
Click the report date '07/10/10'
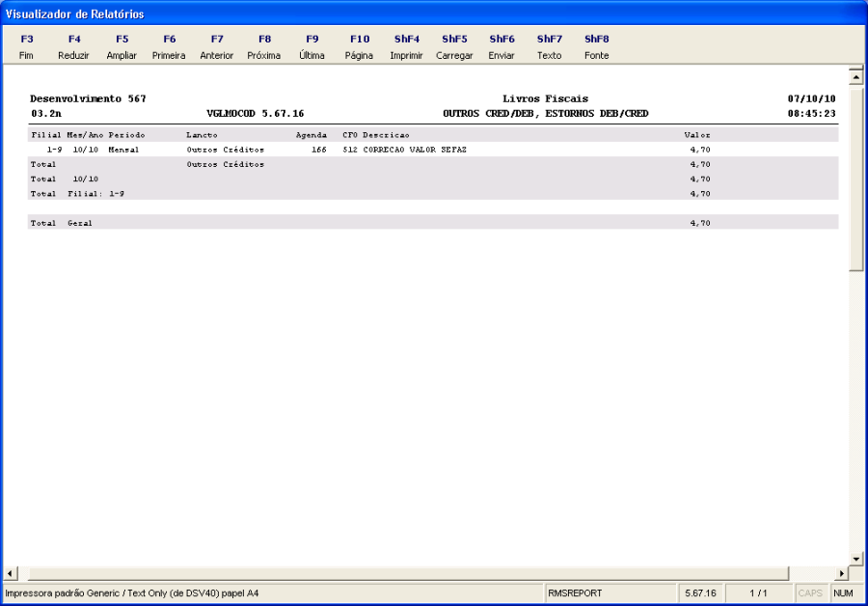coord(811,98)
